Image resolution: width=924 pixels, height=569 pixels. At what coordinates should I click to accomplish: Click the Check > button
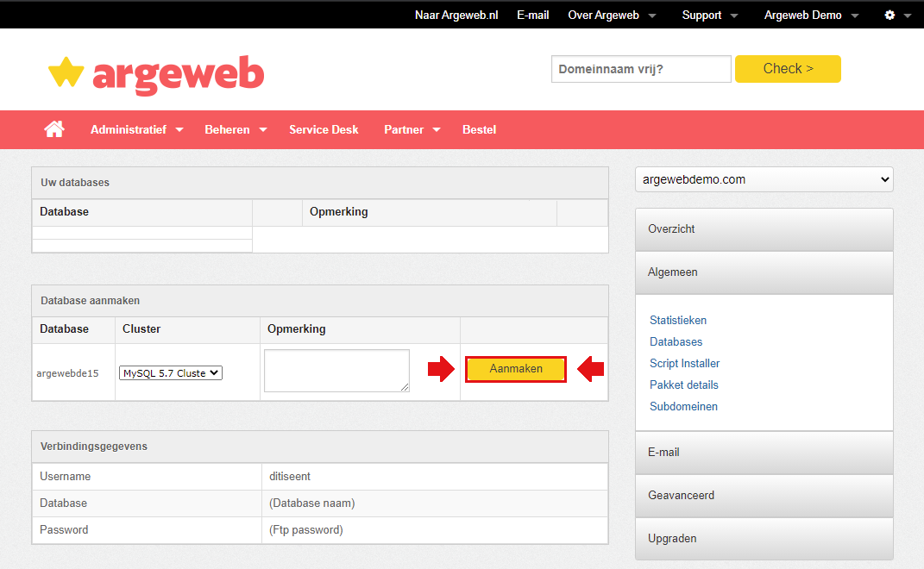pos(788,69)
